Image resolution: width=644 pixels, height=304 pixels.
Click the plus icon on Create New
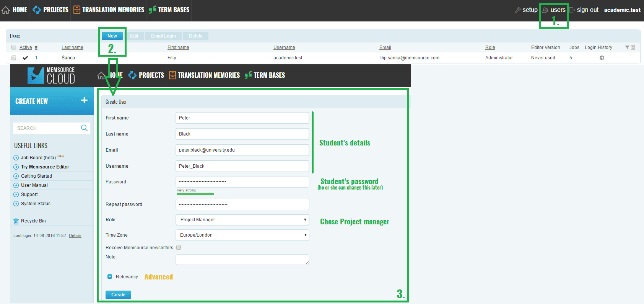[85, 100]
